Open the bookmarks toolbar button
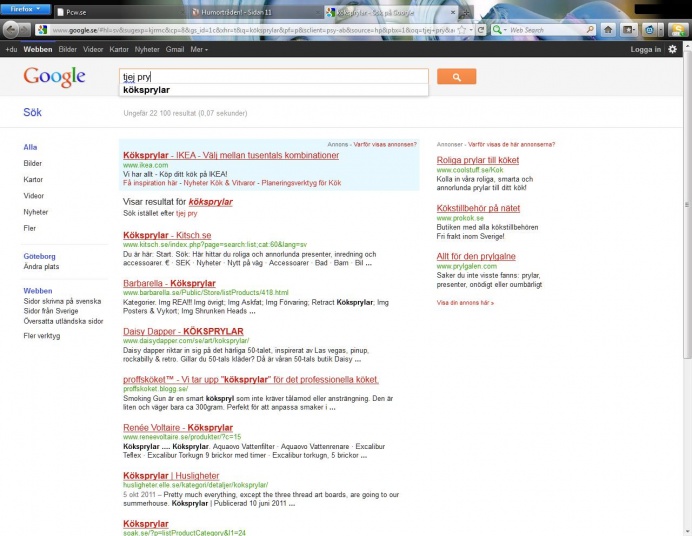The image size is (692, 536). tap(628, 30)
